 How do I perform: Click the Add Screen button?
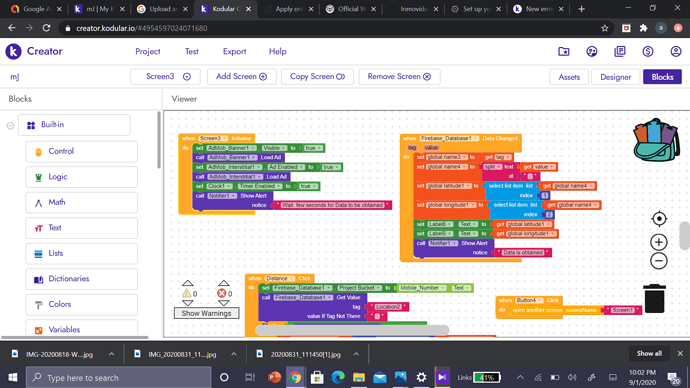click(x=242, y=77)
